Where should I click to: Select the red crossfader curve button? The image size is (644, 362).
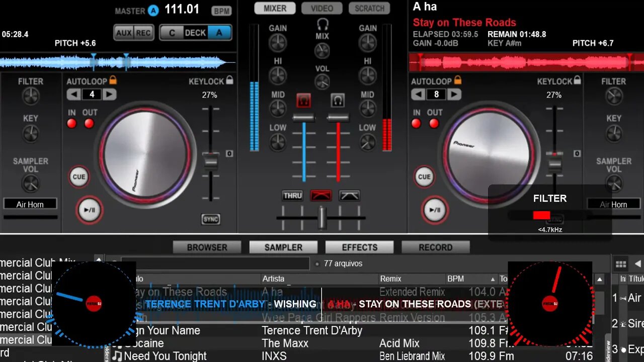click(321, 196)
